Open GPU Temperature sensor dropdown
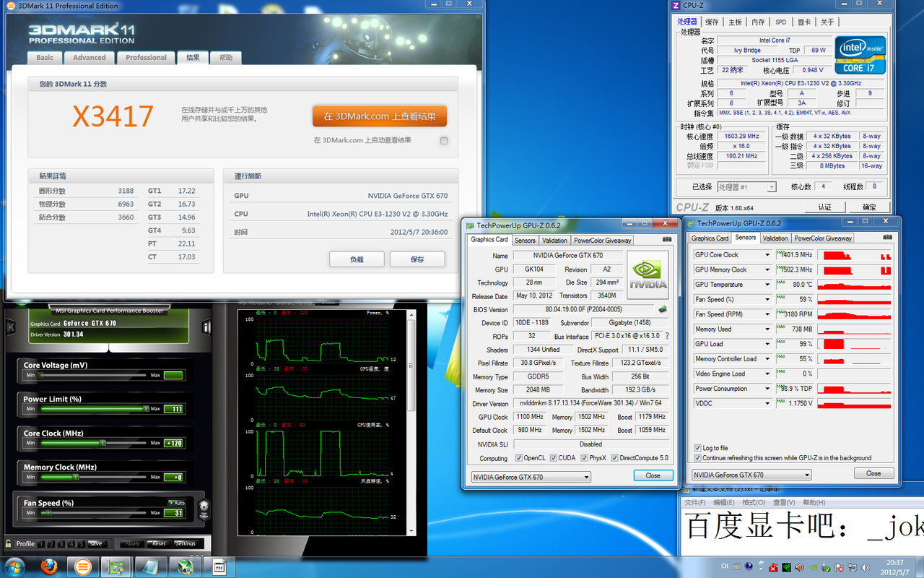The width and height of the screenshot is (924, 578). point(767,285)
